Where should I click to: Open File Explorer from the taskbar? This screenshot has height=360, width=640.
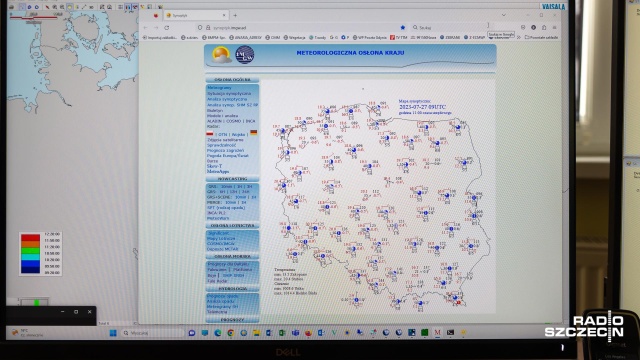click(256, 333)
